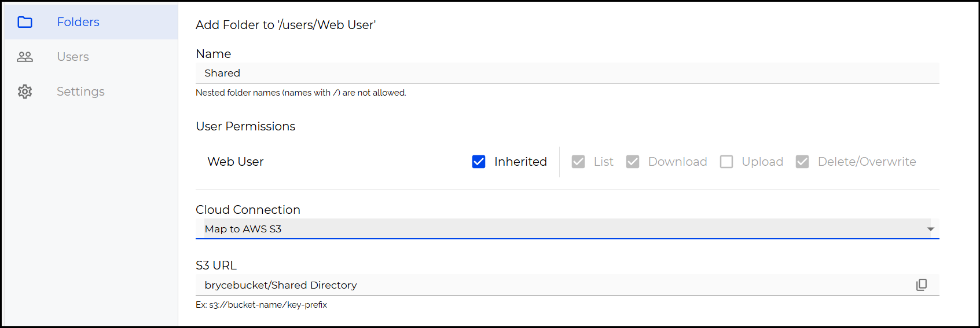This screenshot has height=328, width=980.
Task: Toggle the List permission checkbox
Action: pyautogui.click(x=578, y=162)
